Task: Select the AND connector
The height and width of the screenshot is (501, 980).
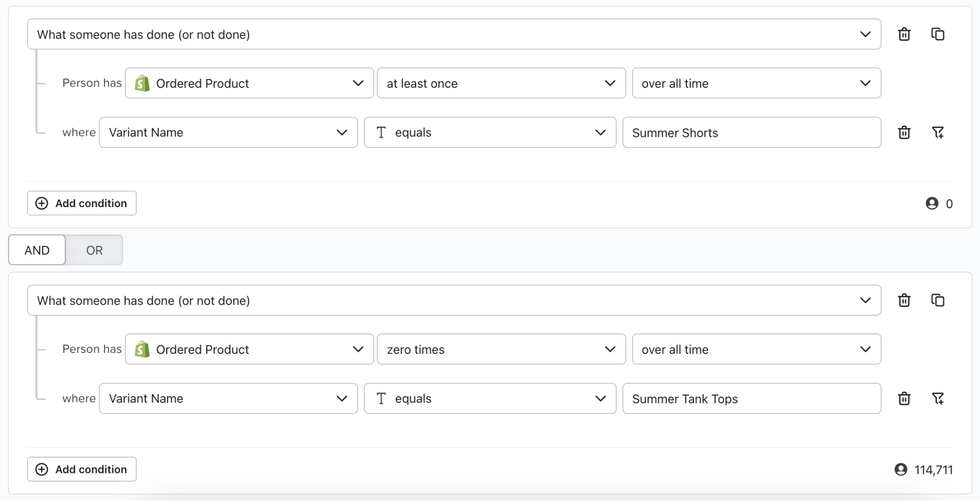Action: (x=36, y=250)
